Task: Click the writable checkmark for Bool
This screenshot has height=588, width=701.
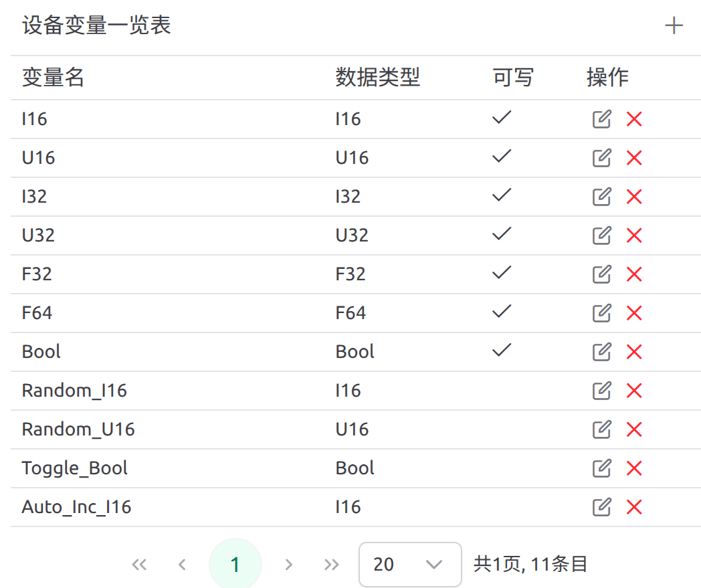Action: click(502, 350)
